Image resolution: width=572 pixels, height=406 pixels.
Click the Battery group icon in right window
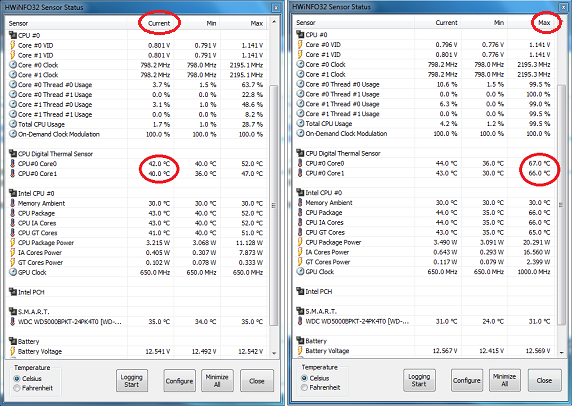tap(300, 340)
